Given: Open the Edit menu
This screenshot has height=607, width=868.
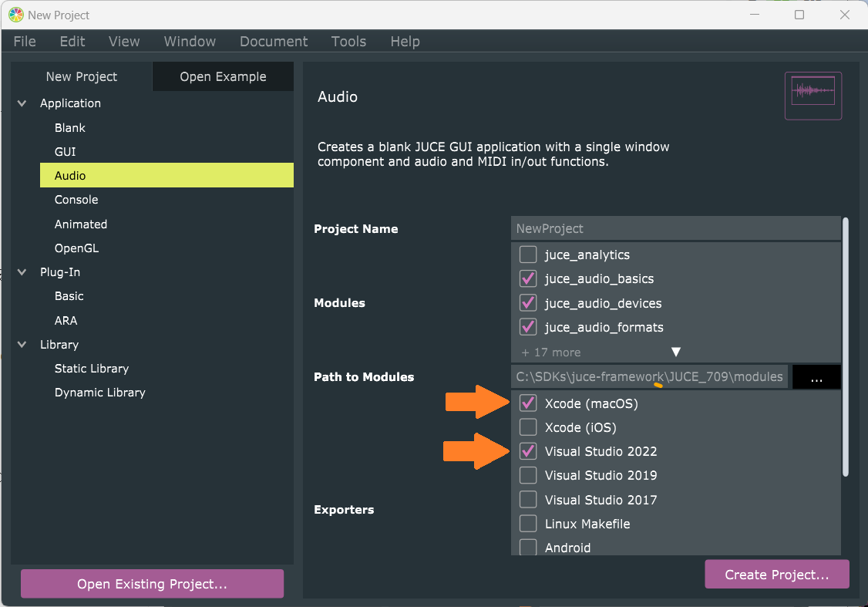Looking at the screenshot, I should pos(72,42).
